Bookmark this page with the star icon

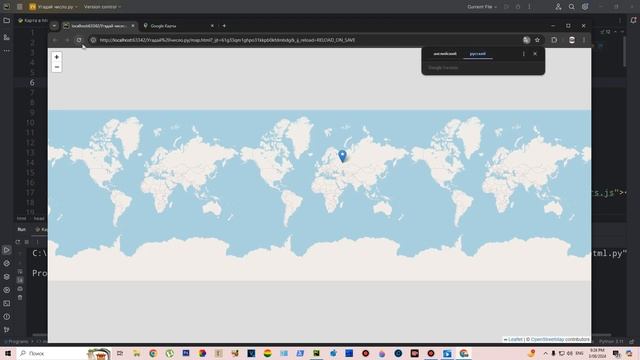click(x=538, y=40)
